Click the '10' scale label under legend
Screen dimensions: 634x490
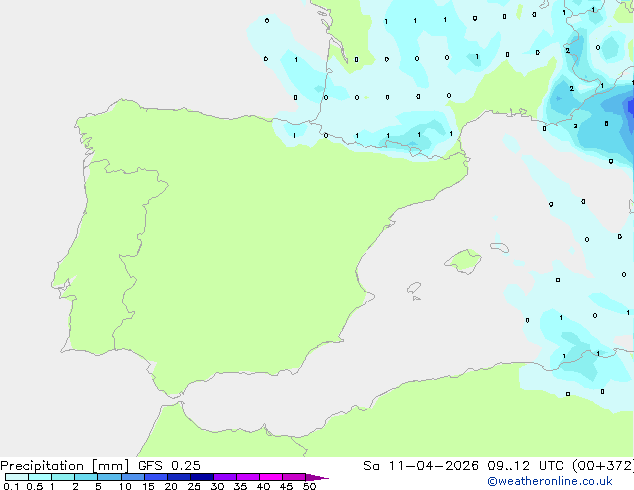[x=125, y=486]
